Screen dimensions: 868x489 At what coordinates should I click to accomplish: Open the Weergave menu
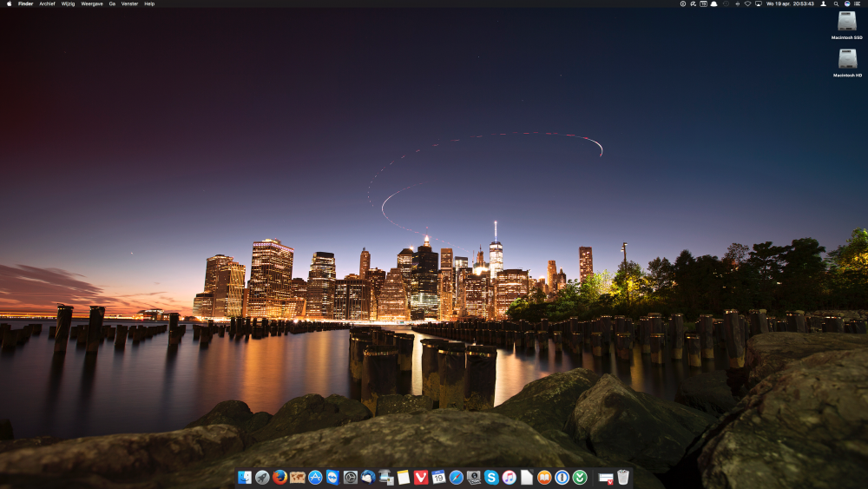click(x=91, y=3)
